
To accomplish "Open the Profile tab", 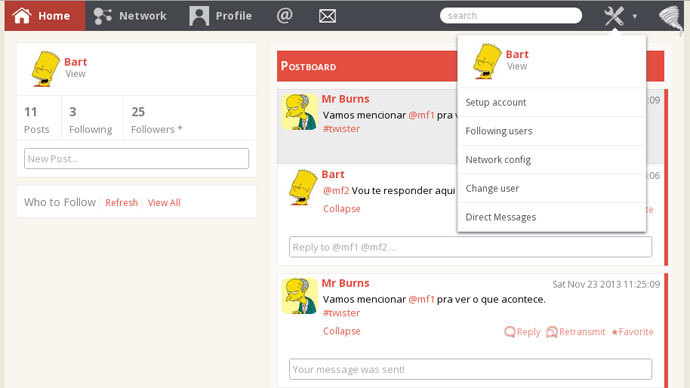I will pos(220,16).
